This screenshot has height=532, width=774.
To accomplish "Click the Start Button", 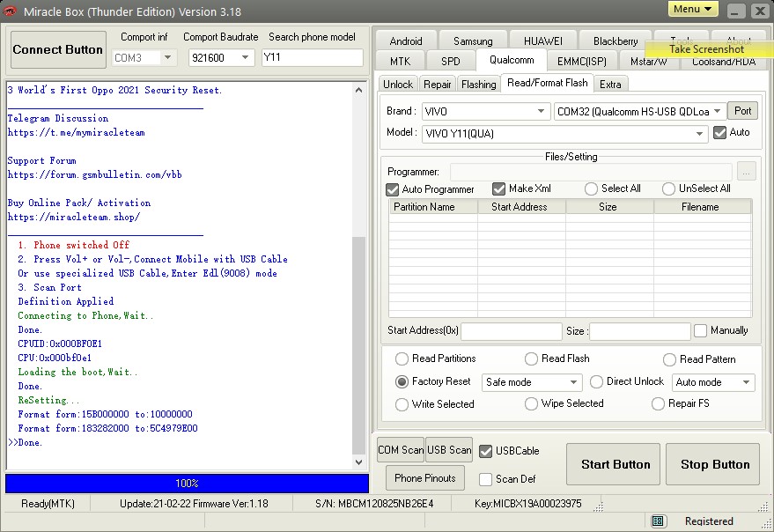I will (x=613, y=464).
